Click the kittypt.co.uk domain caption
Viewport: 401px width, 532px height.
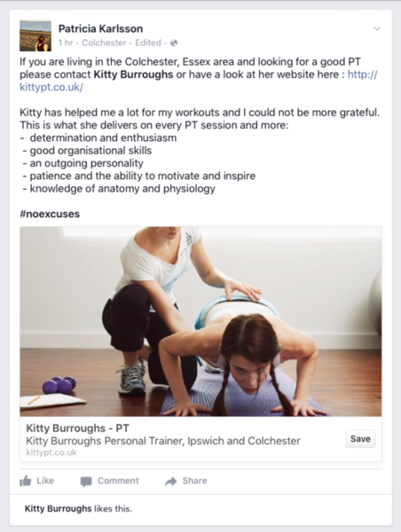[x=51, y=452]
